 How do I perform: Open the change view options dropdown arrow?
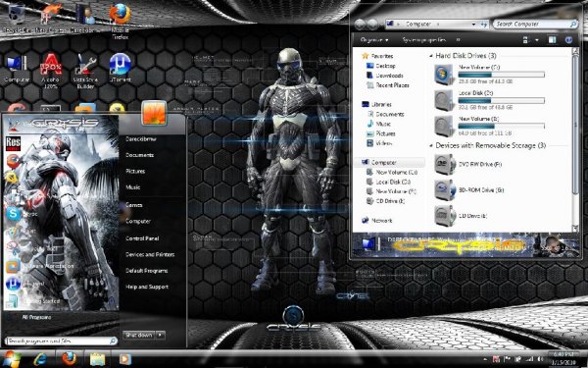(x=537, y=40)
